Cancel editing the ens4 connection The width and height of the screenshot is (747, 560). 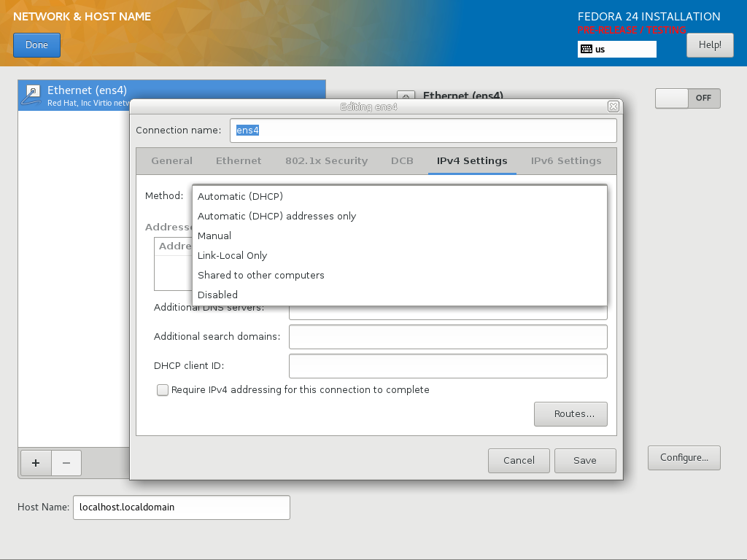pos(519,461)
